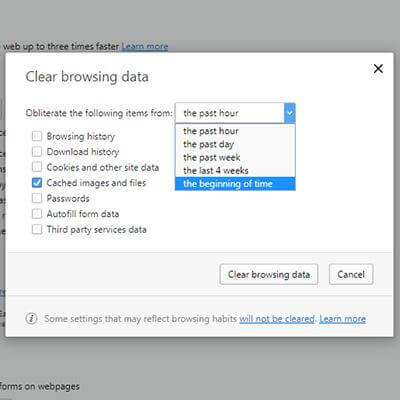
Task: Open the time range dropdown arrow
Action: point(290,113)
